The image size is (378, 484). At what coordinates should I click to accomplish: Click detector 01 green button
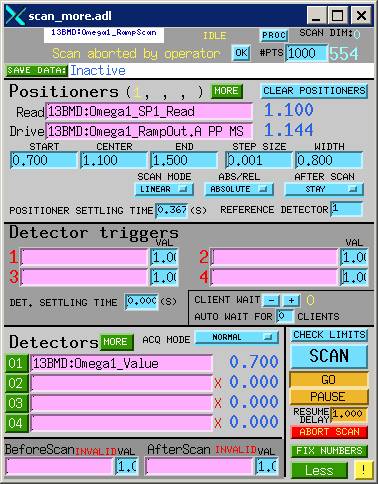coord(17,364)
